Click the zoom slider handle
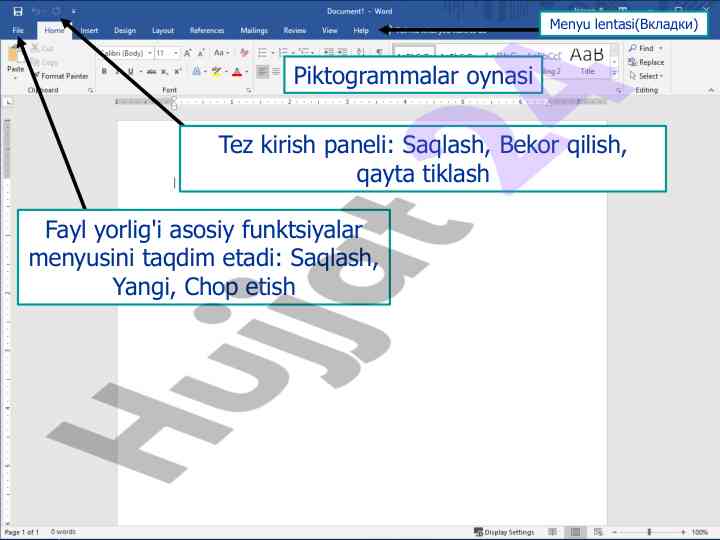 point(649,532)
